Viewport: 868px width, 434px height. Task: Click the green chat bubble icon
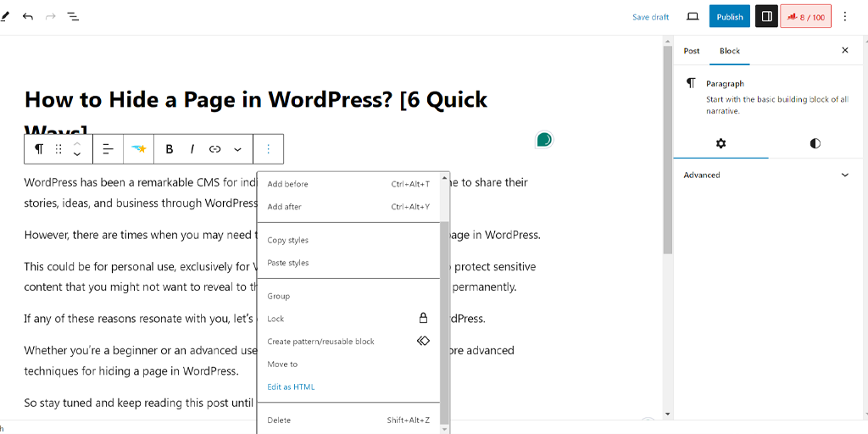[x=544, y=140]
